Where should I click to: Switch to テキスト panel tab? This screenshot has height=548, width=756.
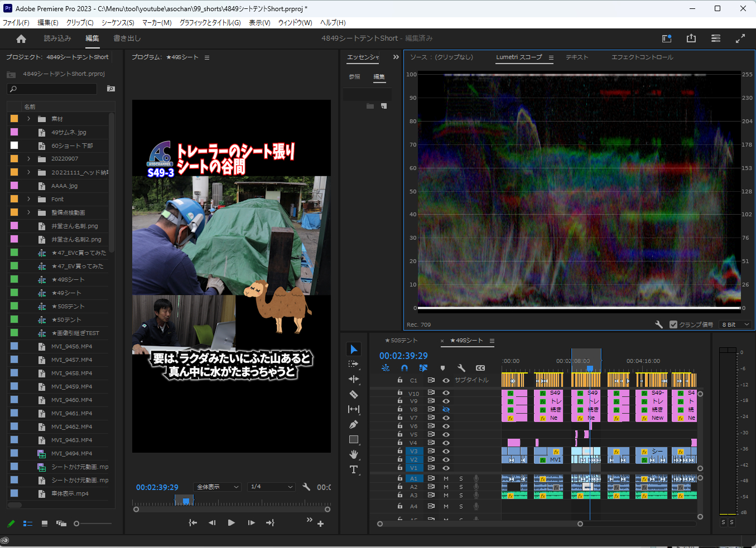tap(577, 57)
